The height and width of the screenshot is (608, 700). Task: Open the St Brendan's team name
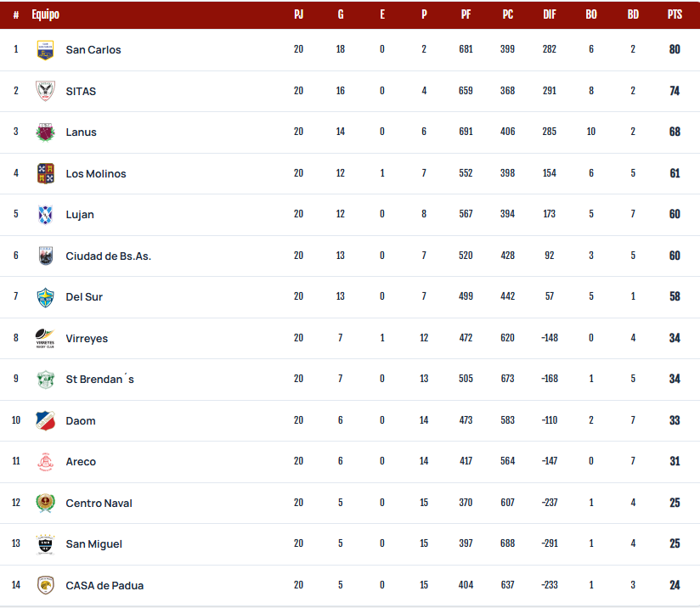tap(99, 380)
